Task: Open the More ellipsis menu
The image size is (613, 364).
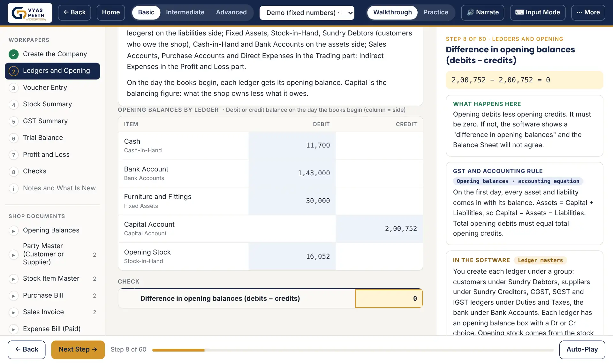Action: click(x=588, y=12)
